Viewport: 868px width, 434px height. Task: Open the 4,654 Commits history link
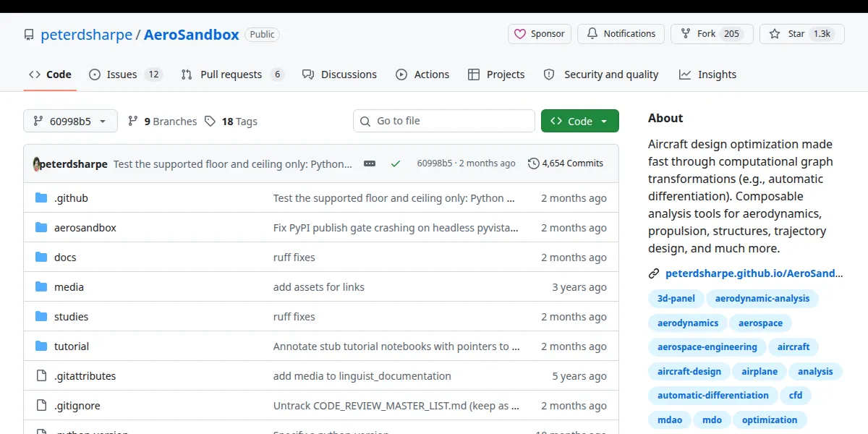566,163
